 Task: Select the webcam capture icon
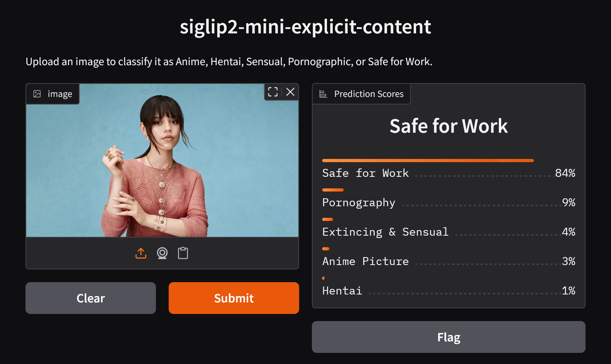[162, 253]
